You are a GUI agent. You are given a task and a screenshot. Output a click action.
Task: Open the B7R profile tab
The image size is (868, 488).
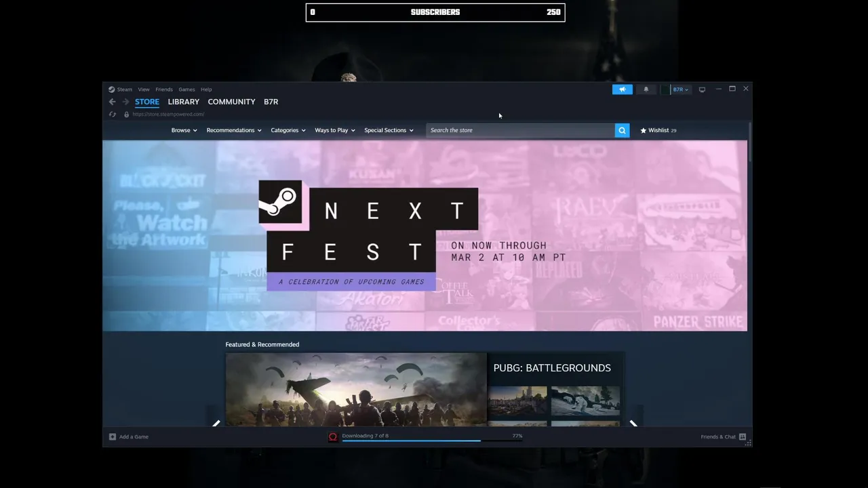[x=271, y=102]
